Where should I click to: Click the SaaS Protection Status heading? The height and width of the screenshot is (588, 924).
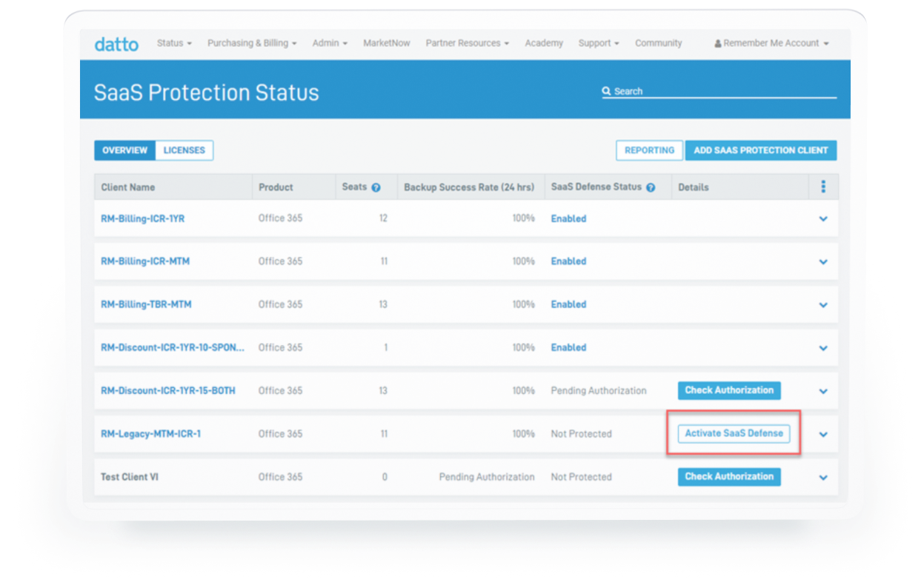pos(206,93)
